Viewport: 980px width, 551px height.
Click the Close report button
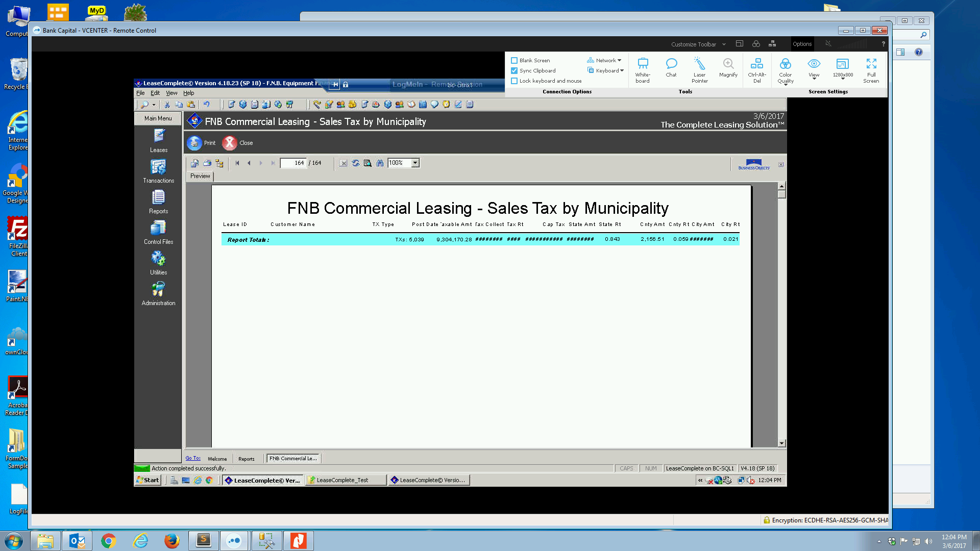pos(237,143)
